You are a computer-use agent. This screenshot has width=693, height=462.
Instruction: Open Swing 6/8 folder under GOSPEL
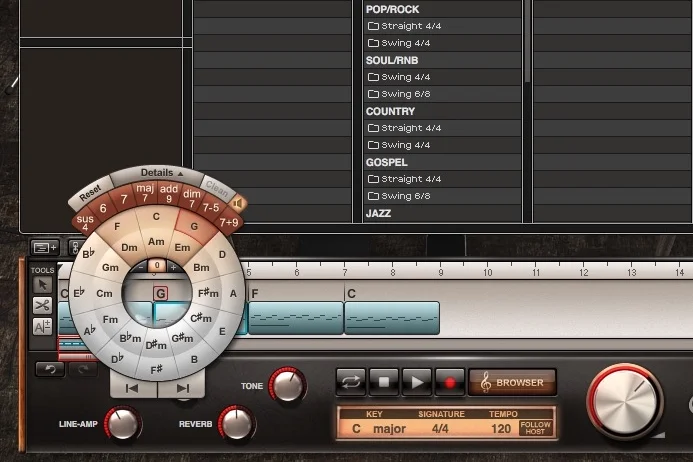pyautogui.click(x=442, y=196)
